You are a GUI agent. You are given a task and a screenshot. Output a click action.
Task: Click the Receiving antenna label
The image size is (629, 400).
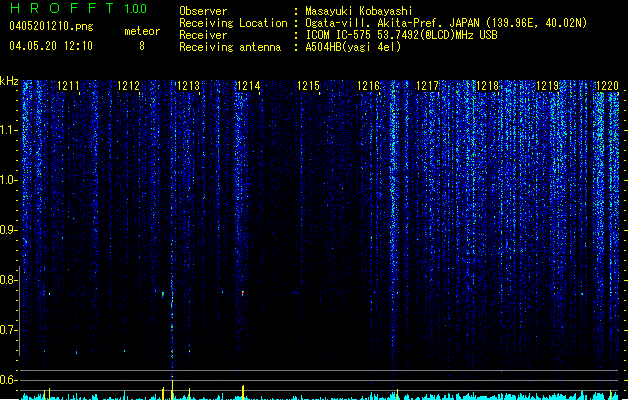[230, 47]
